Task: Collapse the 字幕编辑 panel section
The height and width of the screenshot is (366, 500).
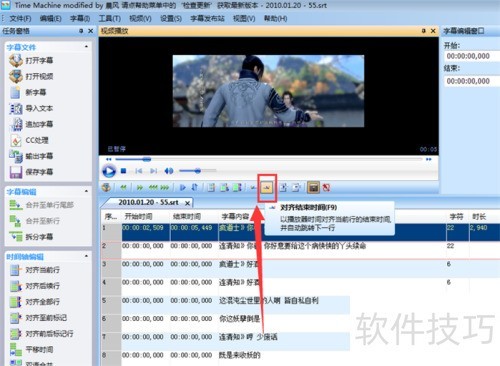Action: (87, 191)
